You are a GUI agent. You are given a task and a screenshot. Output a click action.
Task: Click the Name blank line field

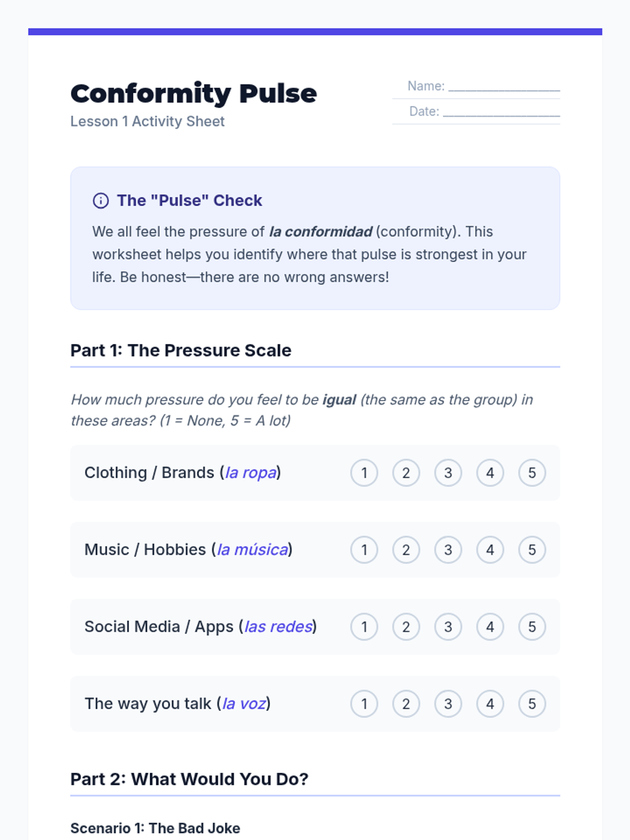coord(504,87)
